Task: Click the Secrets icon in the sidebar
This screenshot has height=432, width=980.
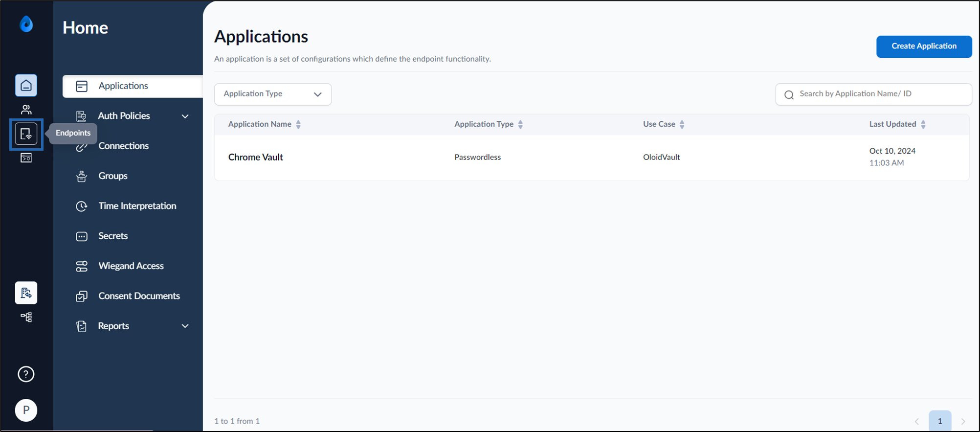Action: pos(82,236)
